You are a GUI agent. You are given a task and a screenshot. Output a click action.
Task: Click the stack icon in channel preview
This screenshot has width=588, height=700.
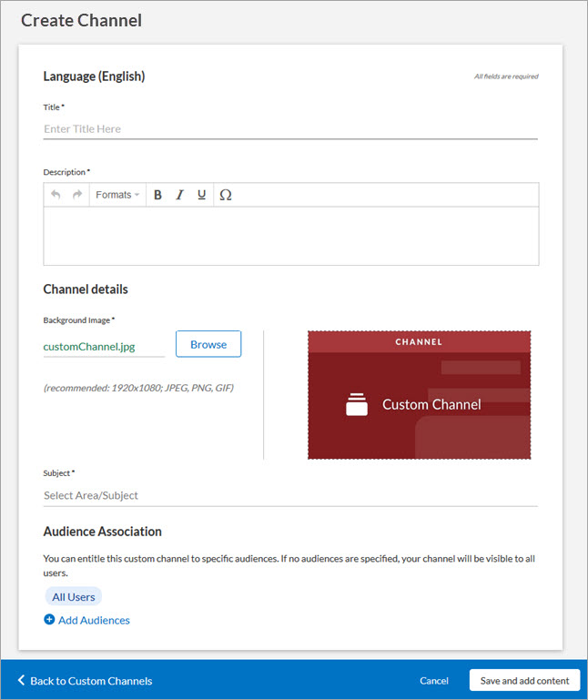pyautogui.click(x=357, y=405)
